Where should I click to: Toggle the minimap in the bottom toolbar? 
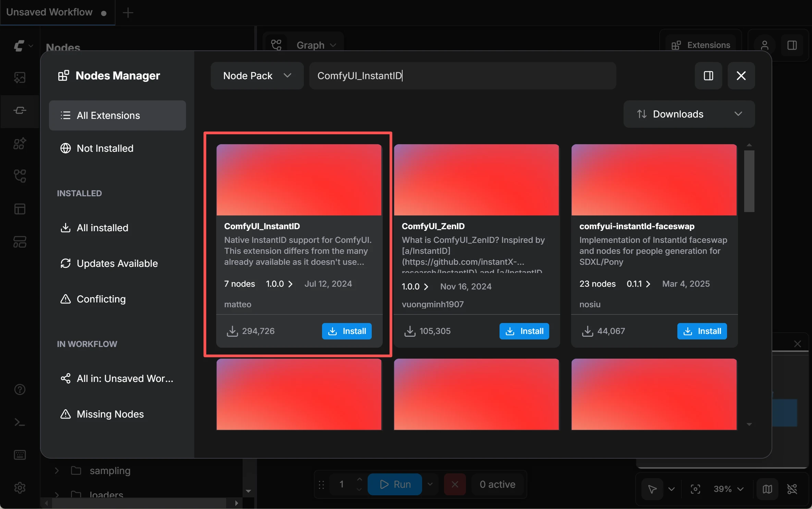768,489
